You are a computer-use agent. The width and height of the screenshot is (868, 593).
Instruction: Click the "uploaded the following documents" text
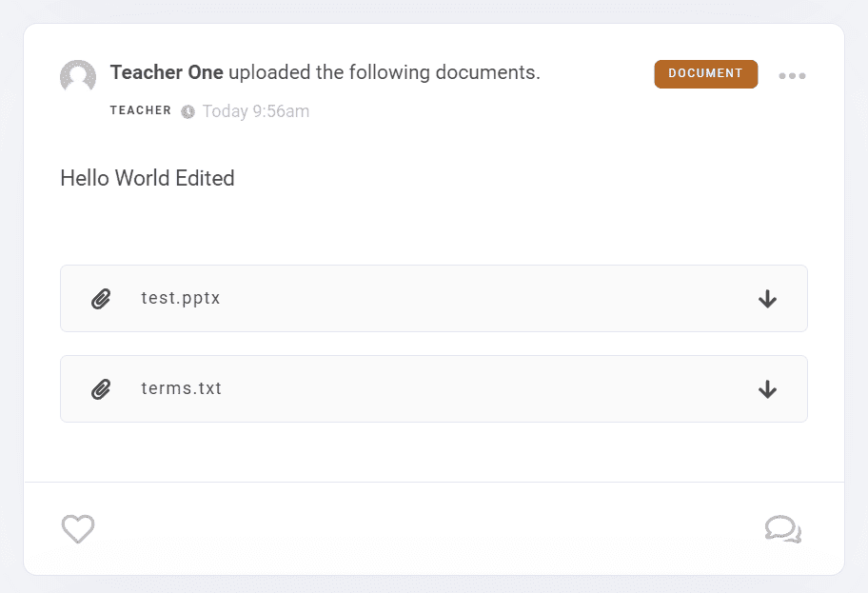tap(385, 72)
